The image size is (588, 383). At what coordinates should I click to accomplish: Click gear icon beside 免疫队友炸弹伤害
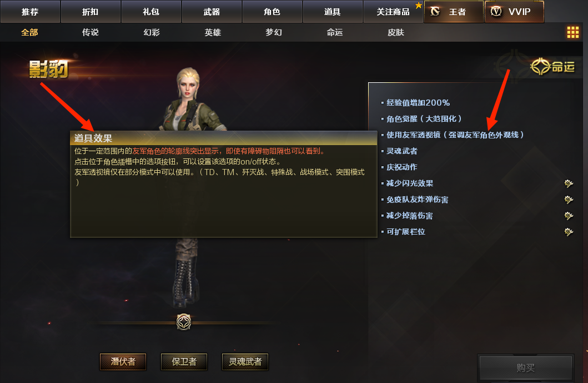pos(569,200)
